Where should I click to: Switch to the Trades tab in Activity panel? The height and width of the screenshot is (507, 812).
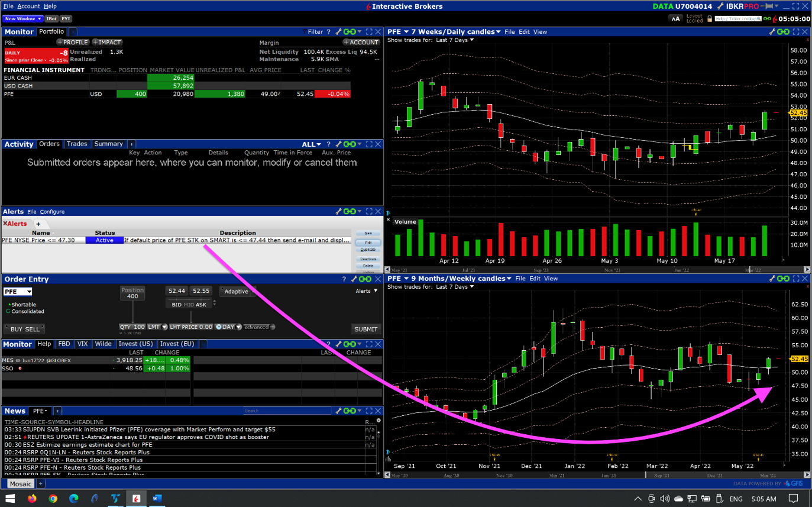(77, 144)
